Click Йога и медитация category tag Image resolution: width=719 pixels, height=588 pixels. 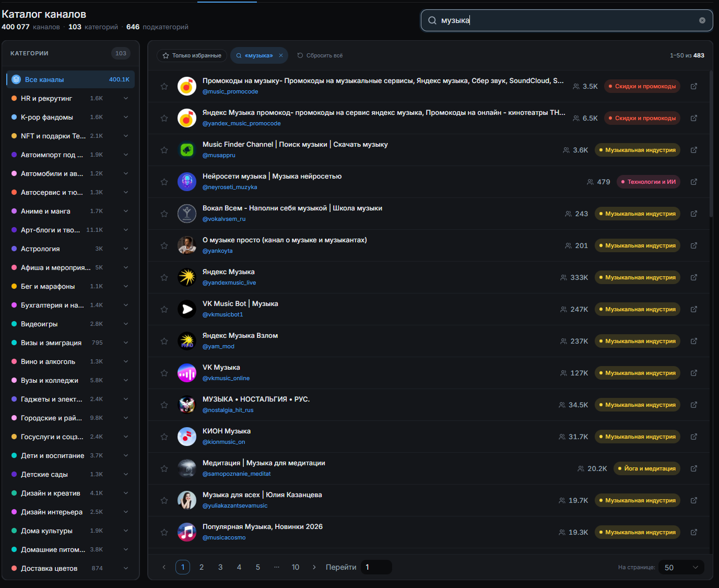pyautogui.click(x=647, y=468)
